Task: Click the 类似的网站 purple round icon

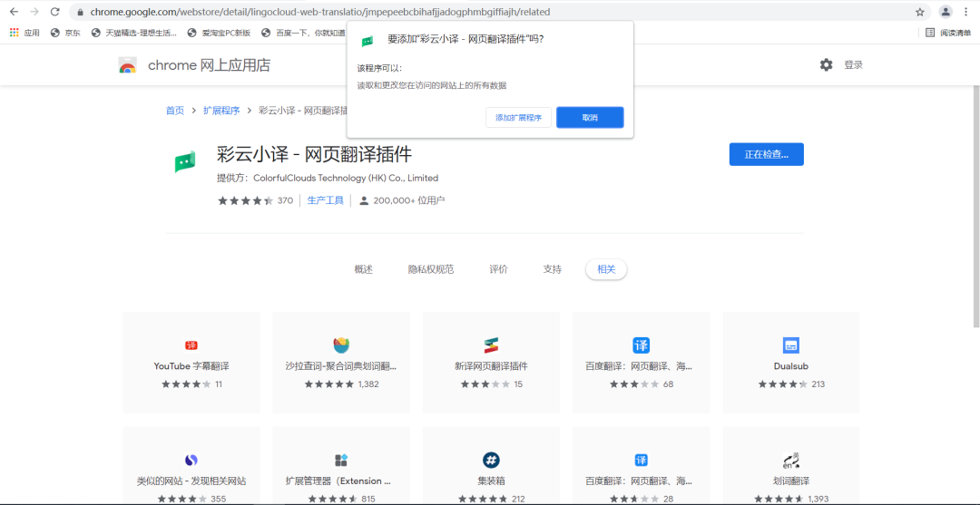Action: pyautogui.click(x=191, y=461)
